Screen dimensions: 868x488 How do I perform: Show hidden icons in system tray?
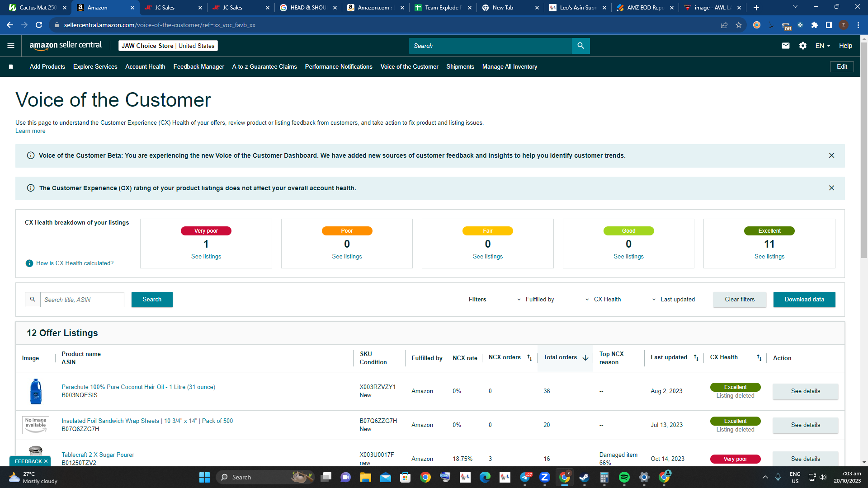[765, 477]
